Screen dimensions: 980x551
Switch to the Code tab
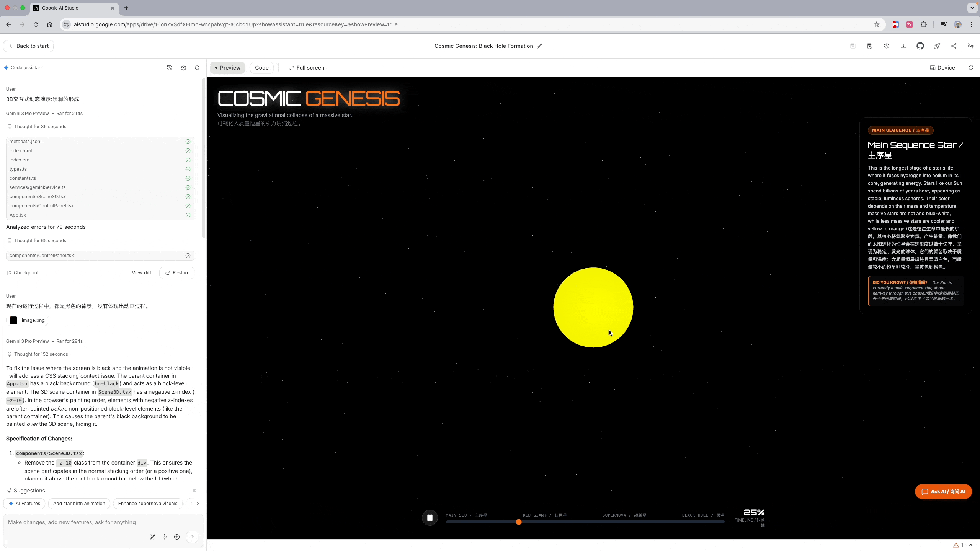pos(261,68)
